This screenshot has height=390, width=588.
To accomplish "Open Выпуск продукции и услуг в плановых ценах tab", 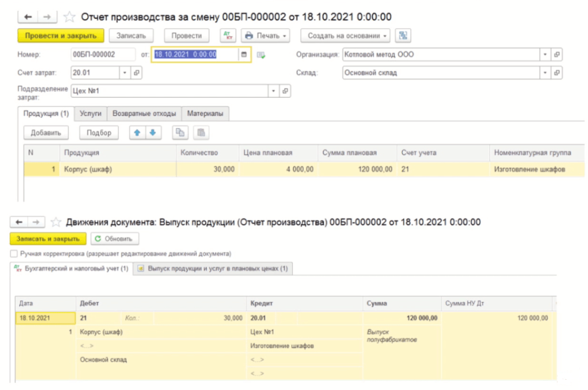I will pyautogui.click(x=213, y=268).
